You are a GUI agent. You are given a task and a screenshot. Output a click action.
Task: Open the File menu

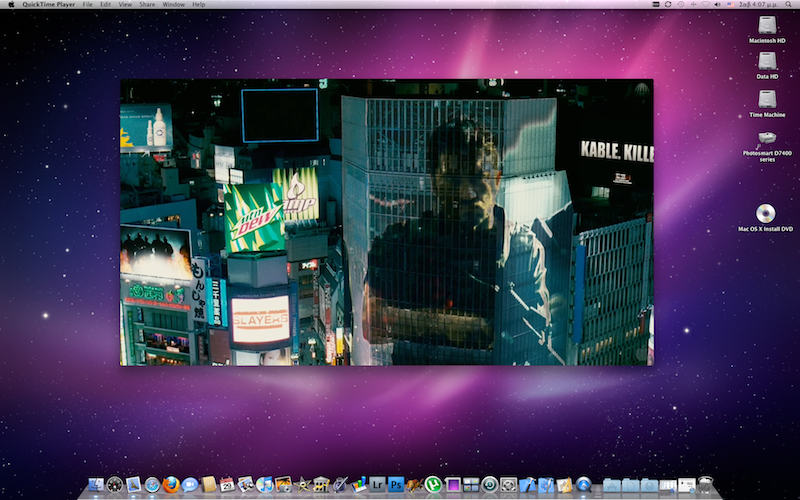pyautogui.click(x=88, y=4)
